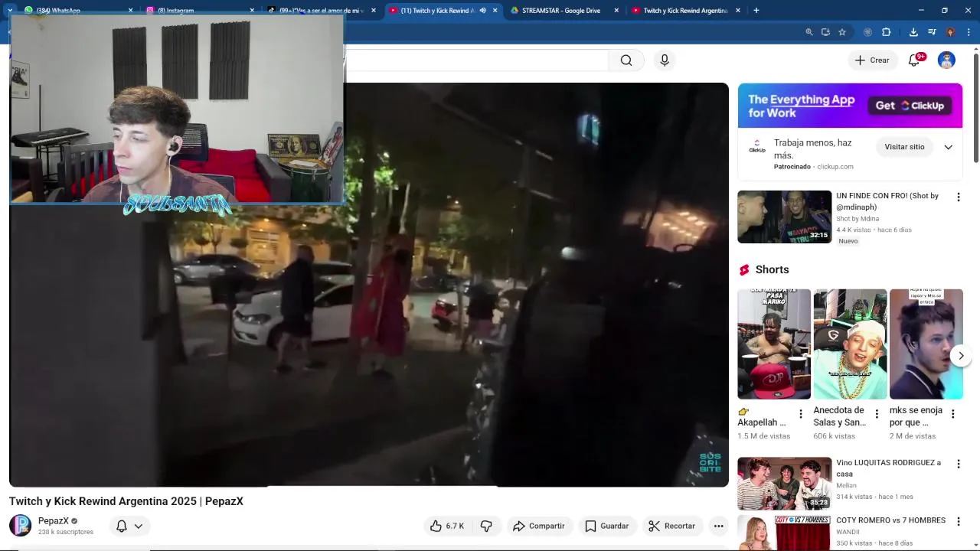Expand the ClickUp ad details chevron
The width and height of the screenshot is (980, 551).
(x=948, y=147)
